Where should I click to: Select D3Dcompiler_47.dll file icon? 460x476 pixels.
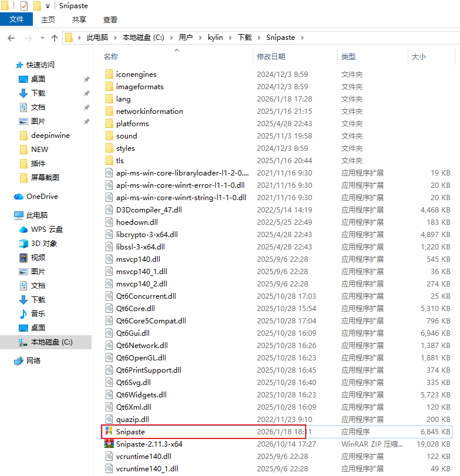tap(109, 210)
